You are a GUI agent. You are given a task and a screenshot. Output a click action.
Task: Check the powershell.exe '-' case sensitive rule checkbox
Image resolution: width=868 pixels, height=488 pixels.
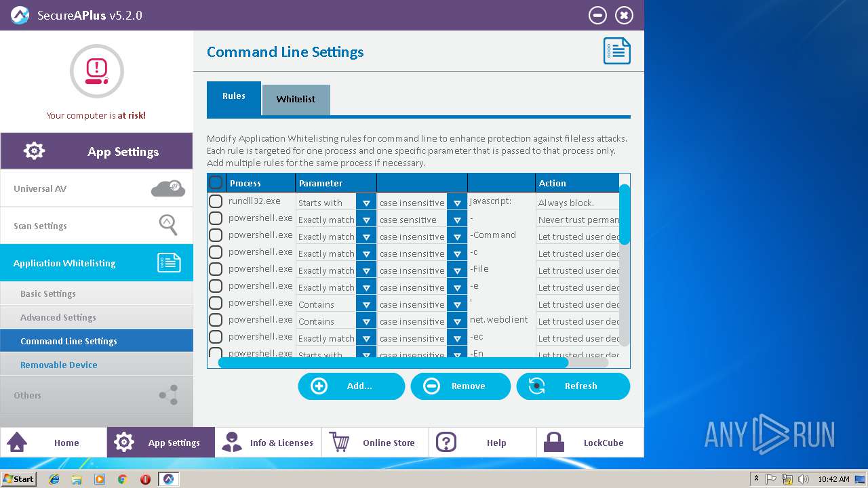pyautogui.click(x=216, y=218)
